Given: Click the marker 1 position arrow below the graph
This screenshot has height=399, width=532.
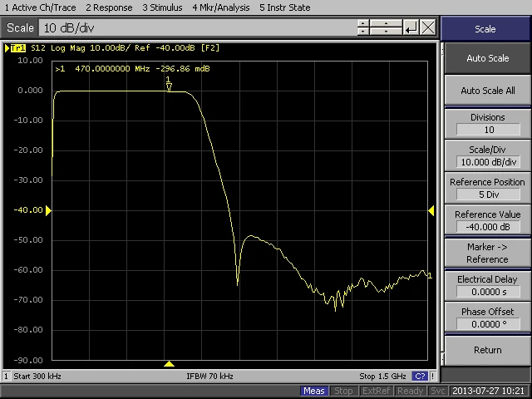Looking at the screenshot, I should coord(169,364).
